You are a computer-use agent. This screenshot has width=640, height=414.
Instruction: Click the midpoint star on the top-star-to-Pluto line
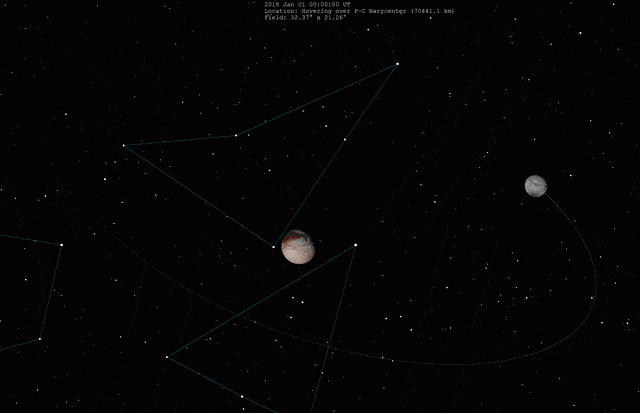click(344, 140)
